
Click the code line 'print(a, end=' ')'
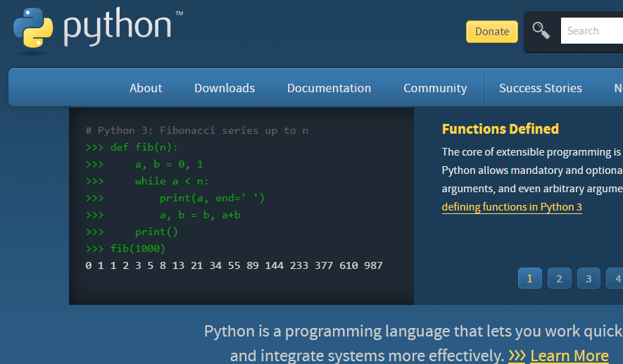tap(212, 199)
